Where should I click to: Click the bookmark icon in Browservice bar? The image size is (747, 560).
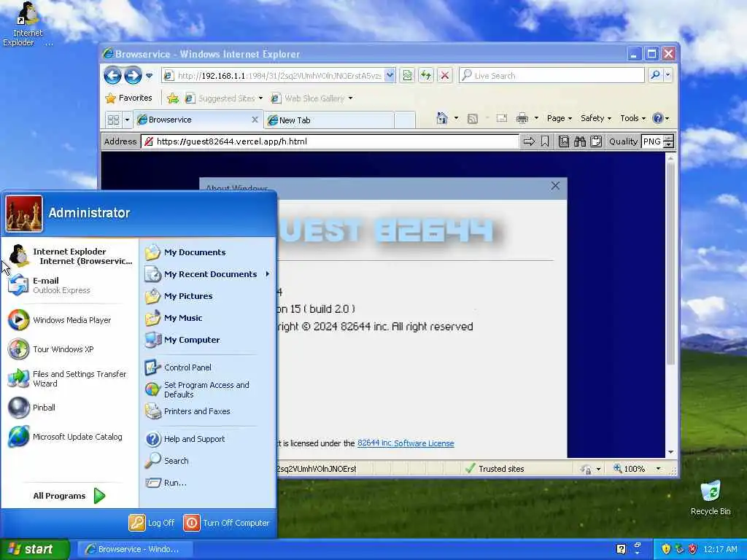(545, 141)
